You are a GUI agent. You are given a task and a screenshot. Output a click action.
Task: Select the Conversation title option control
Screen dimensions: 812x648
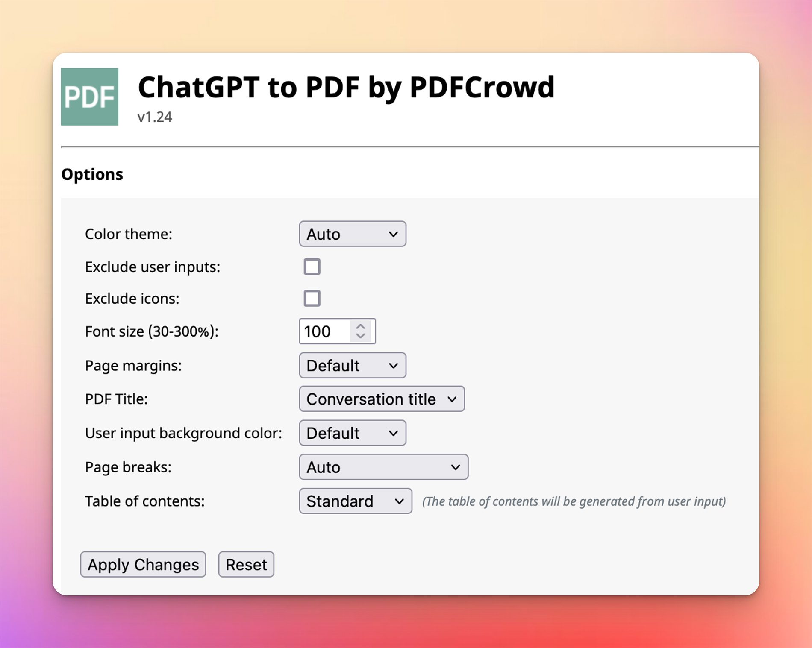click(x=382, y=399)
